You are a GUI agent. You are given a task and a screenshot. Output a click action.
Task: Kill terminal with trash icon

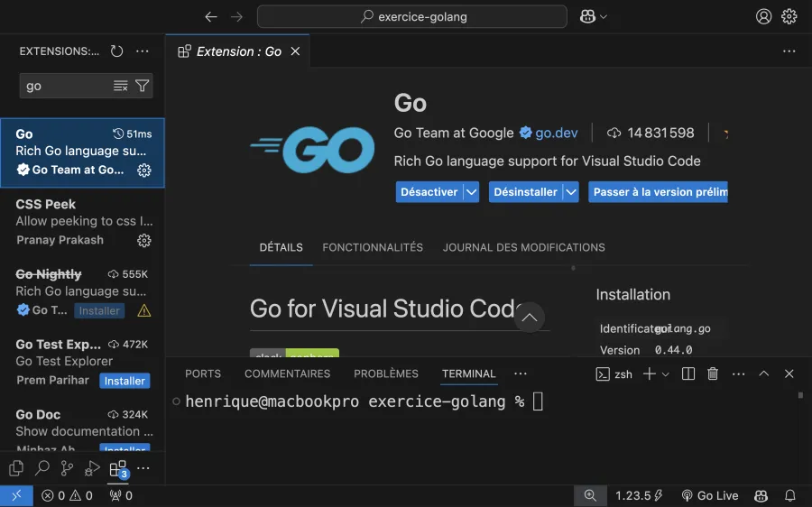pos(713,373)
